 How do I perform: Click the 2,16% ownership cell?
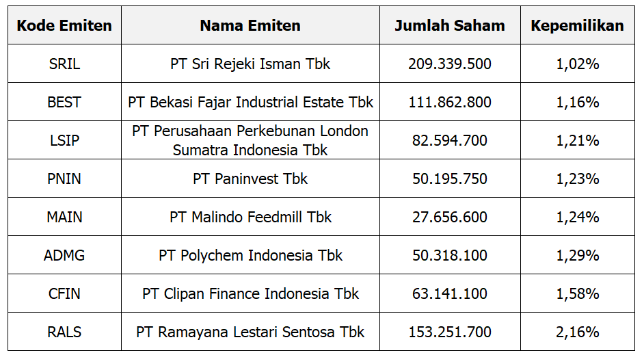click(x=577, y=332)
